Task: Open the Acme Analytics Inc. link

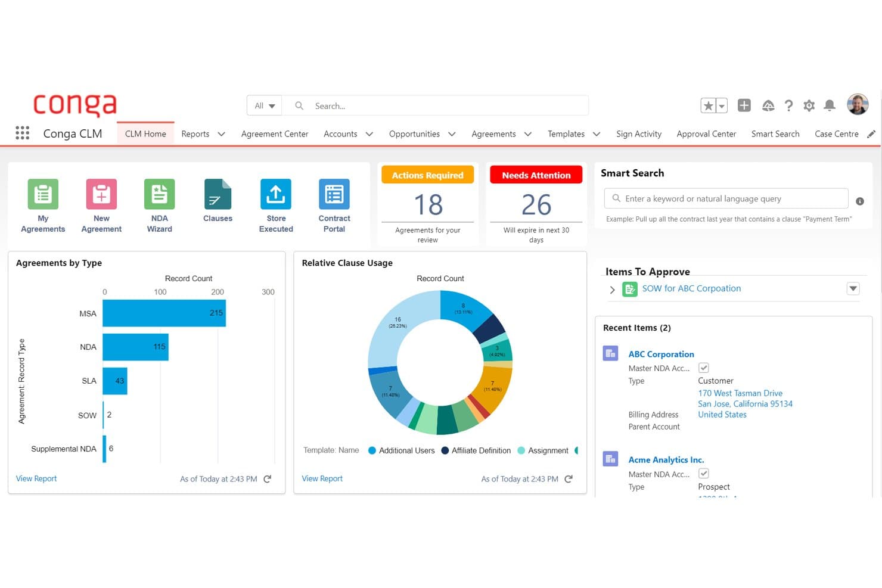Action: coord(666,460)
